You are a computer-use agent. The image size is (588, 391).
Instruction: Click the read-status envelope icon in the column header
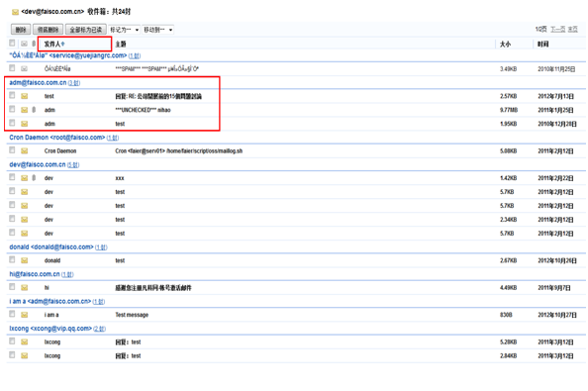pos(25,44)
